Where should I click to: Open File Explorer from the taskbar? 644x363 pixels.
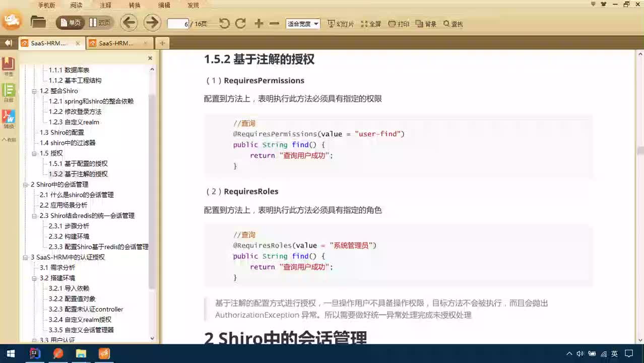(x=81, y=353)
